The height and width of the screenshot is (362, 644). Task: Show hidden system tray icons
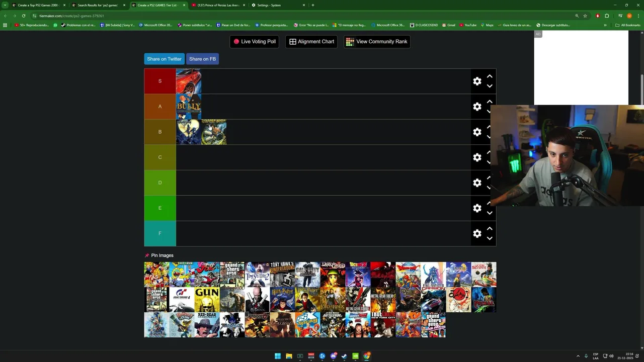(x=578, y=356)
